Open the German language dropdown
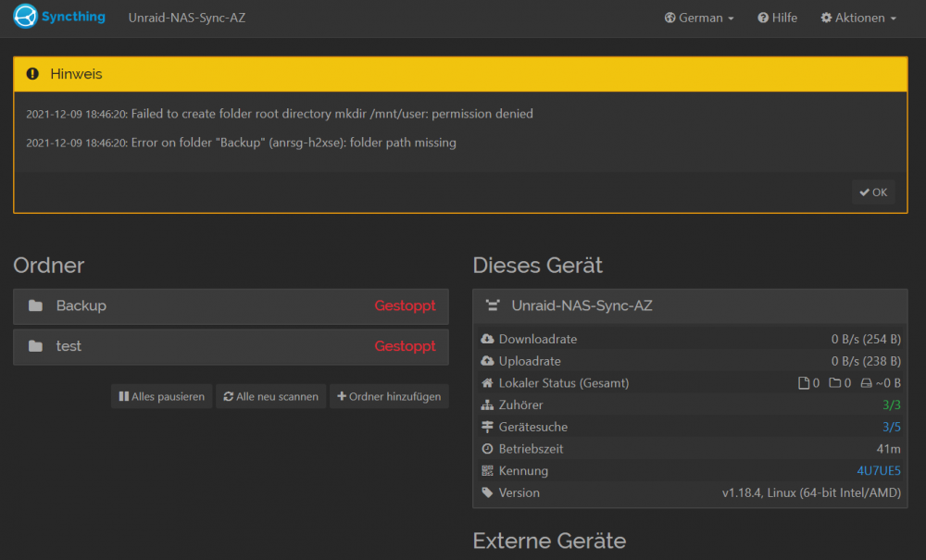Screen dimensions: 926x560 click(x=699, y=18)
